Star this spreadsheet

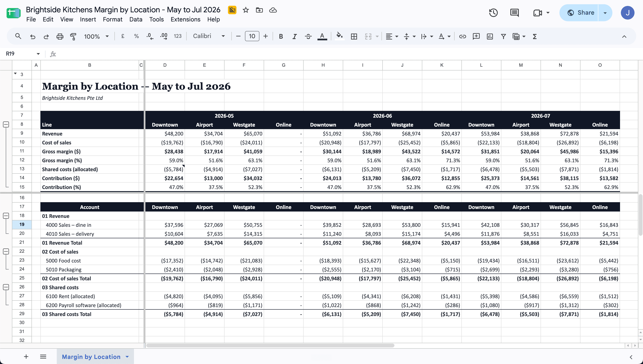(246, 10)
